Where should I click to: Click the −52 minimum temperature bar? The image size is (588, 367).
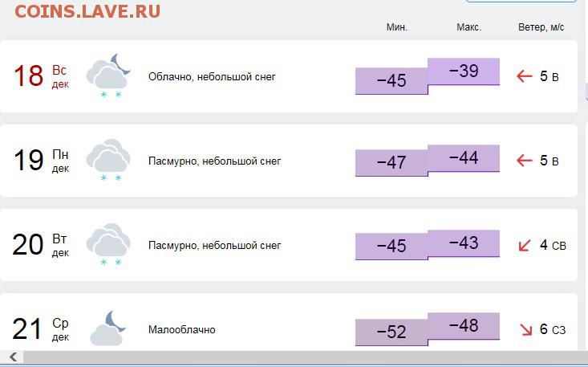tap(391, 332)
